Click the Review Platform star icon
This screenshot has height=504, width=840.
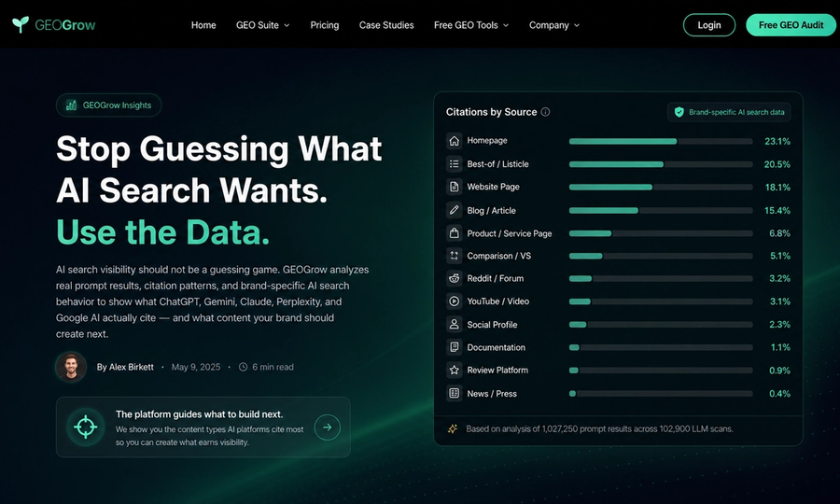pyautogui.click(x=454, y=371)
